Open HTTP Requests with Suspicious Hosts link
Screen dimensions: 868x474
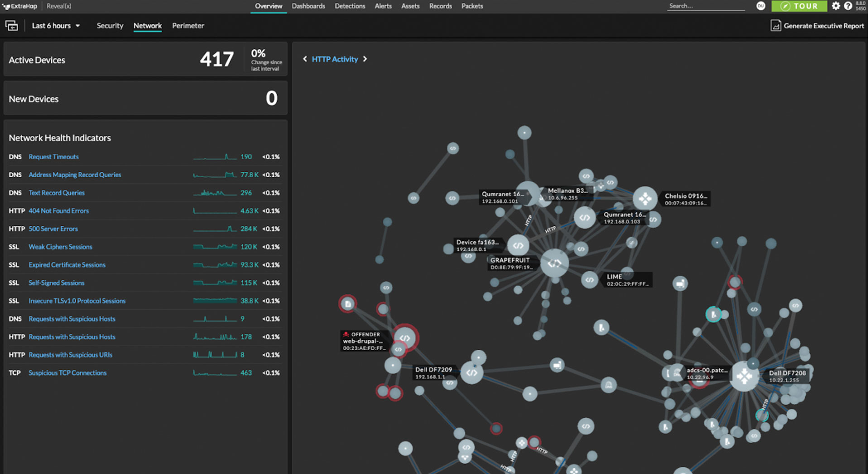[x=72, y=337]
